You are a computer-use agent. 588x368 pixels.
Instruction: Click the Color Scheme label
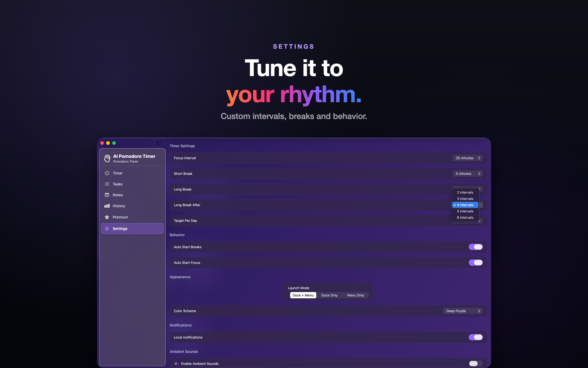185,311
